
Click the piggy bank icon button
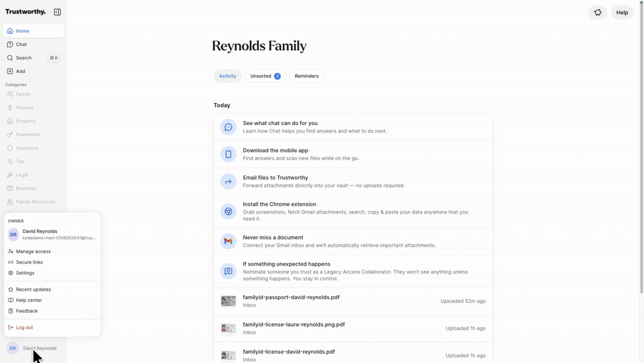tap(598, 12)
